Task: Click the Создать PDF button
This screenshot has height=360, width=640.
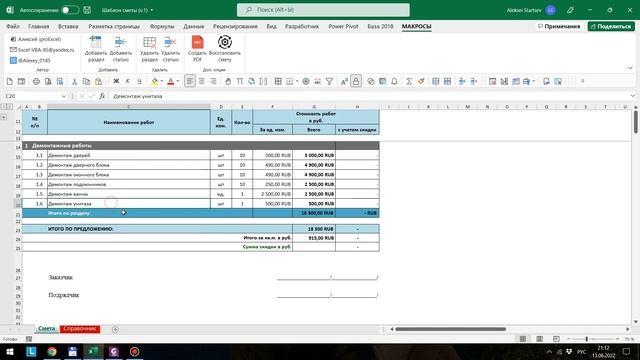Action: (197, 49)
